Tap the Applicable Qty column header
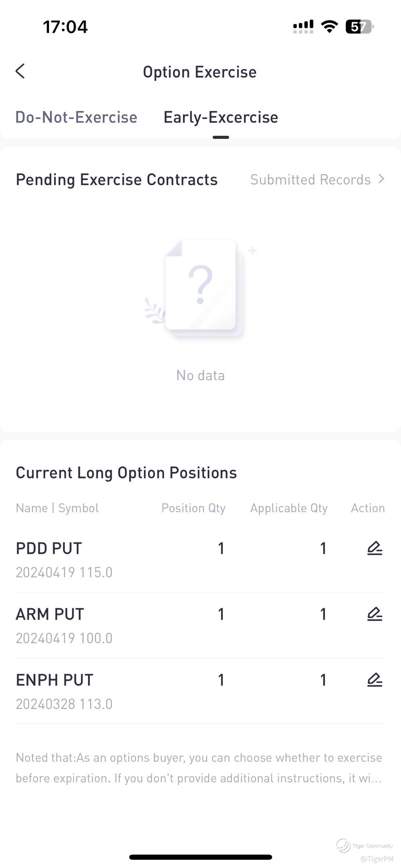 [289, 508]
